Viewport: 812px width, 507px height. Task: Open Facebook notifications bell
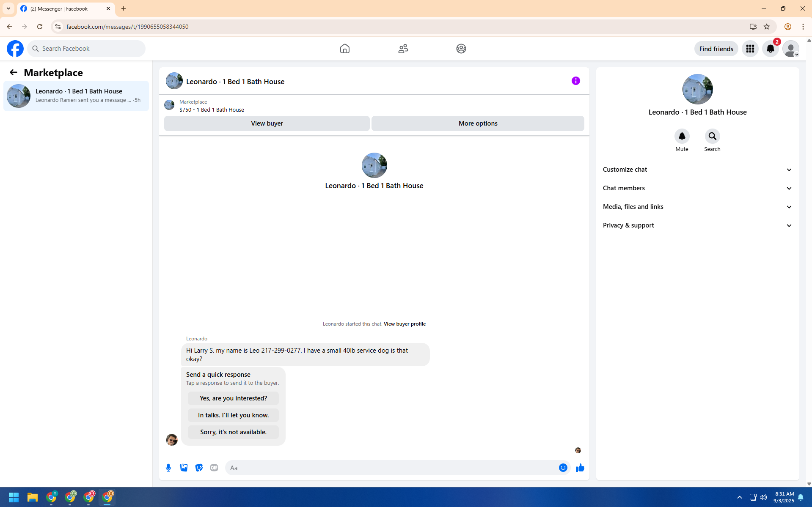click(x=770, y=49)
